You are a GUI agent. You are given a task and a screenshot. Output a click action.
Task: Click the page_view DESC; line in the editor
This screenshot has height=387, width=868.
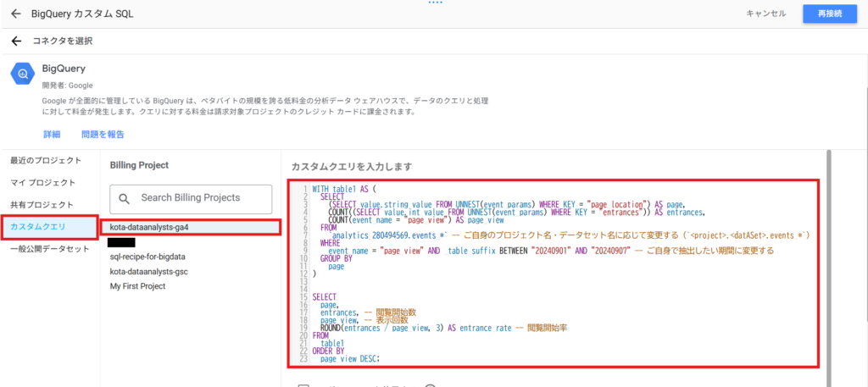(350, 359)
